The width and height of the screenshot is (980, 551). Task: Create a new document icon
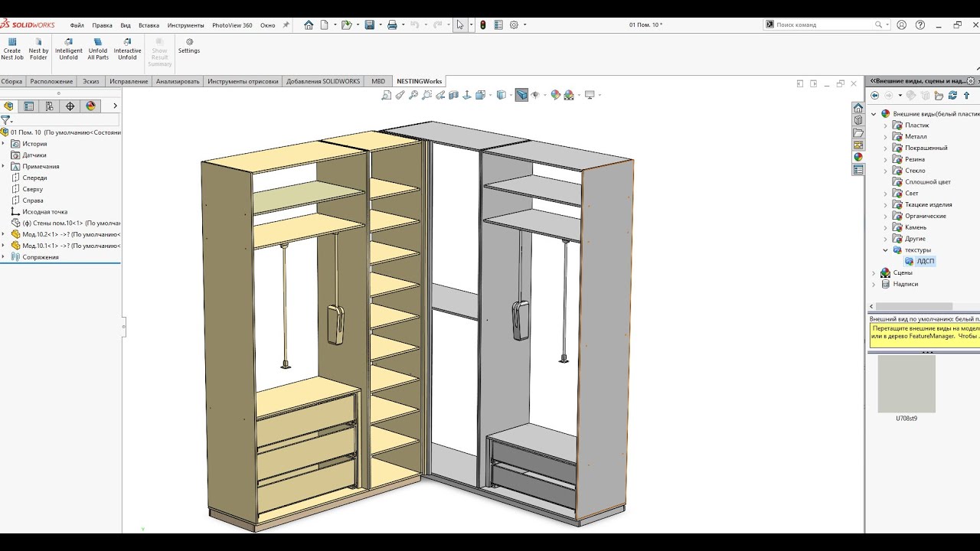325,24
